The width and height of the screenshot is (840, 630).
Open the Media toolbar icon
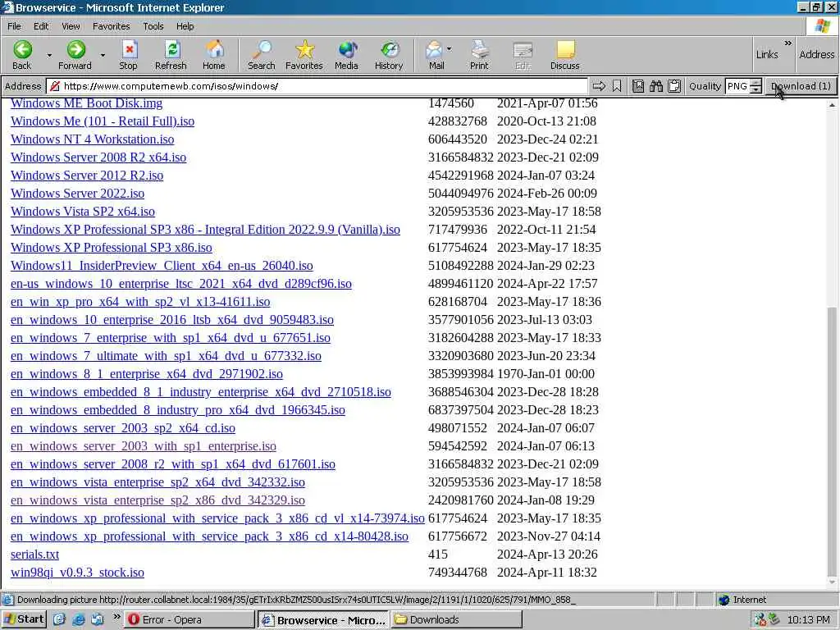pyautogui.click(x=347, y=50)
